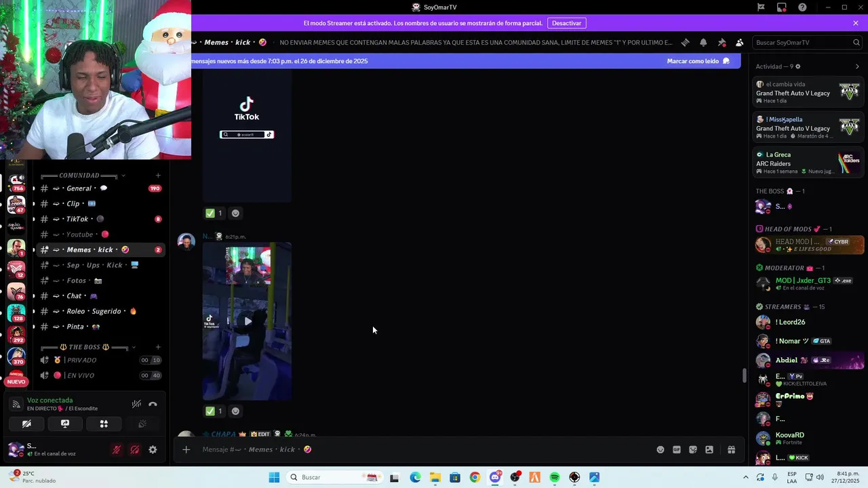Add reaction to the video message

235,411
